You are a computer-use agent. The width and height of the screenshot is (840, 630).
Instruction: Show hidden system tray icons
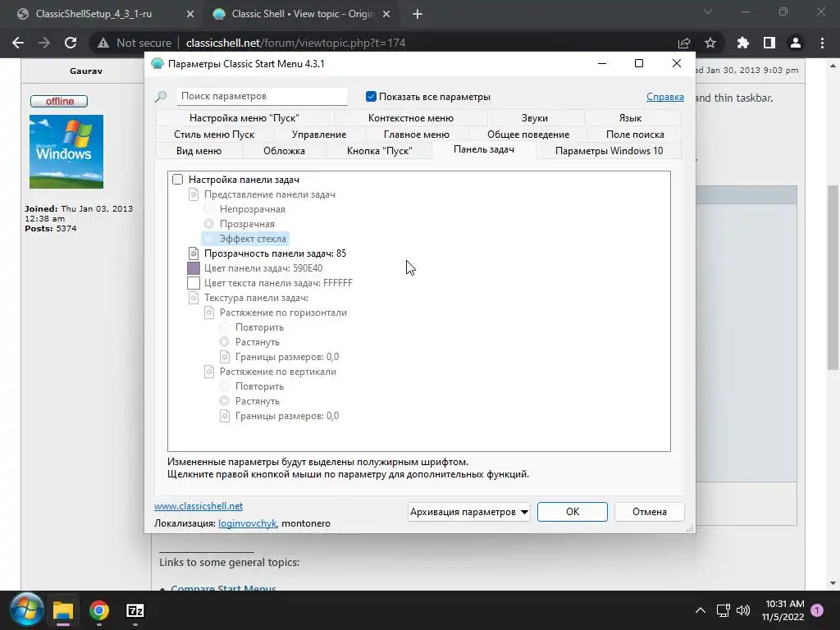coord(700,610)
